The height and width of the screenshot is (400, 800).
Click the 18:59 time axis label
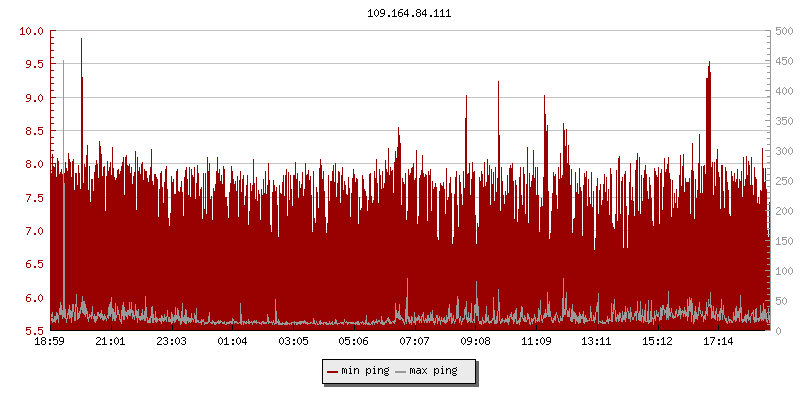(x=50, y=341)
